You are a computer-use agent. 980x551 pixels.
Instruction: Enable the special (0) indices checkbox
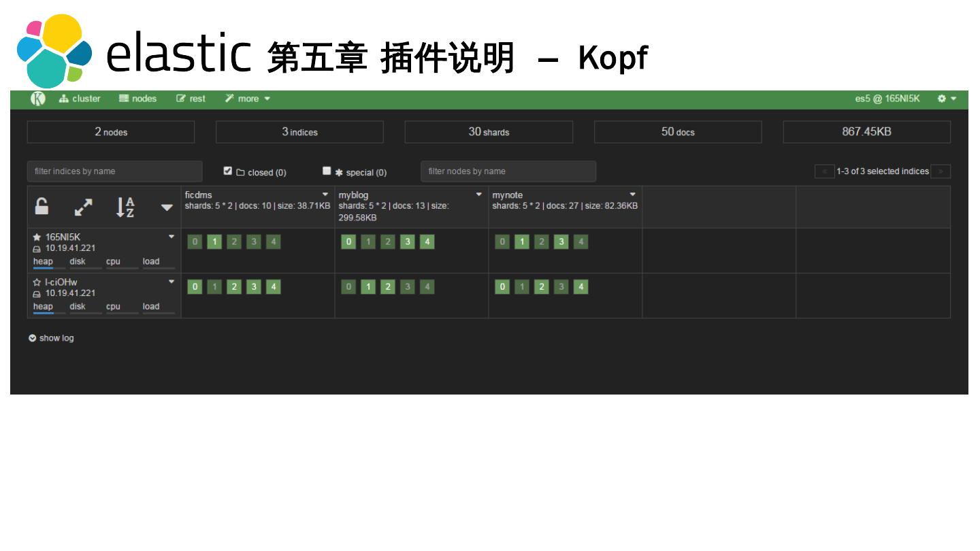pos(327,171)
